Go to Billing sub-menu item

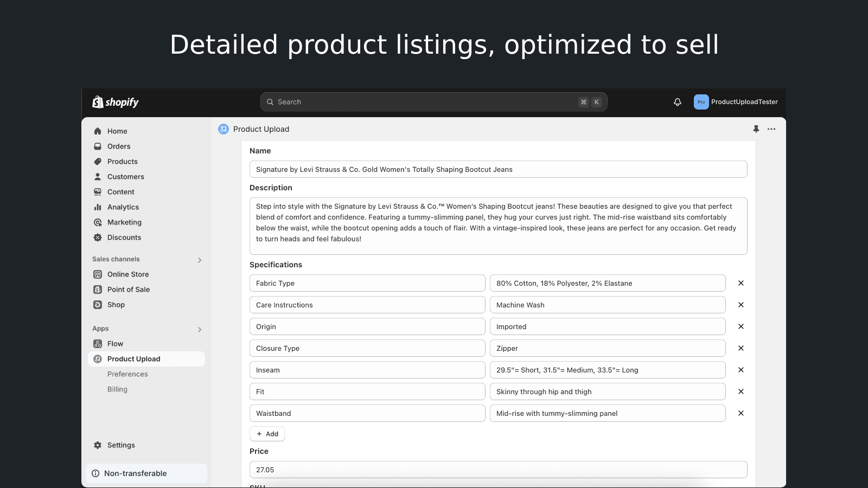tap(117, 389)
